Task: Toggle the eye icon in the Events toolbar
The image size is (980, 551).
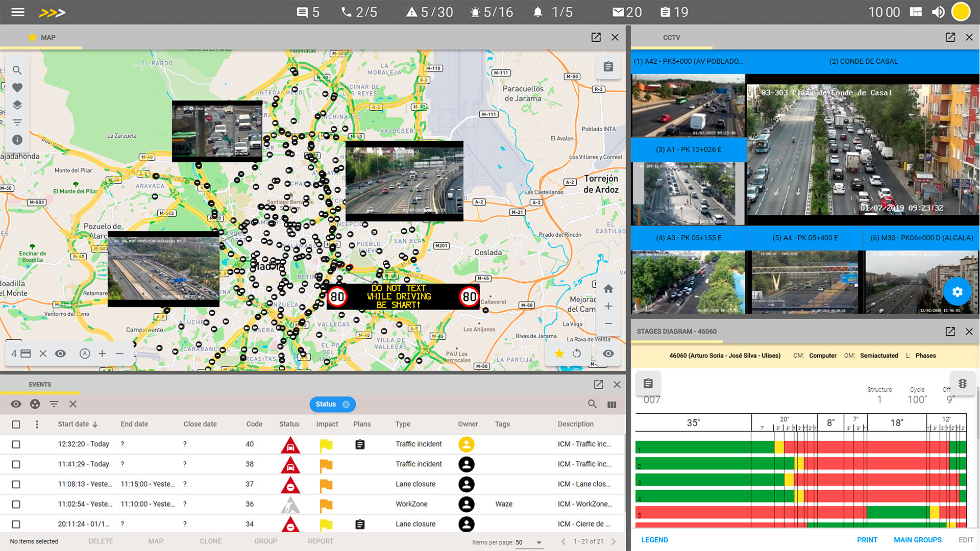Action: [x=16, y=404]
